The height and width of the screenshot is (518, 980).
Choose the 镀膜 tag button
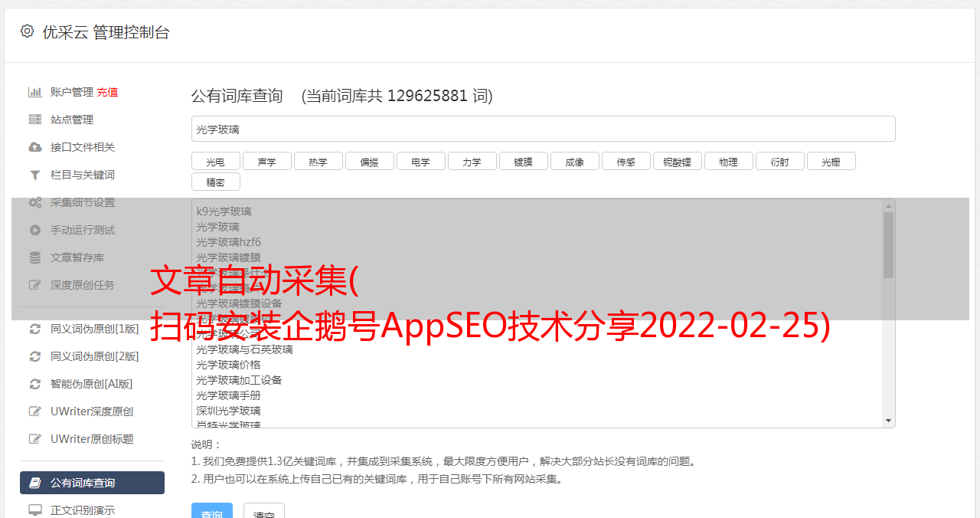[523, 162]
